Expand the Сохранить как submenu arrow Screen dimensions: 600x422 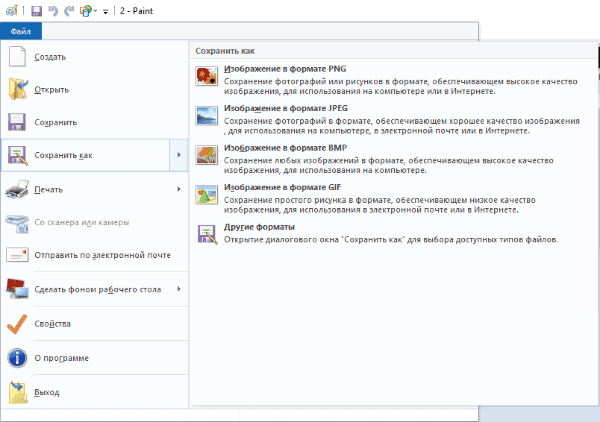click(x=179, y=155)
